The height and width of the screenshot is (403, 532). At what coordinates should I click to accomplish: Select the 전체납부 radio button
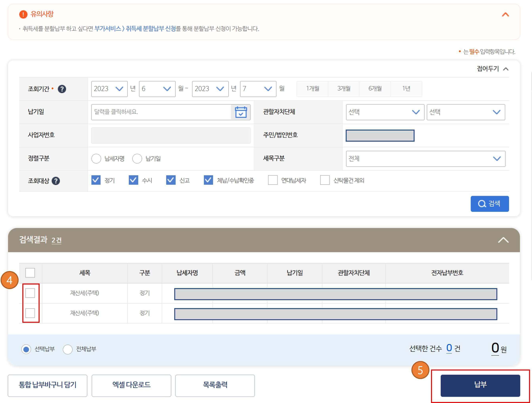(68, 349)
